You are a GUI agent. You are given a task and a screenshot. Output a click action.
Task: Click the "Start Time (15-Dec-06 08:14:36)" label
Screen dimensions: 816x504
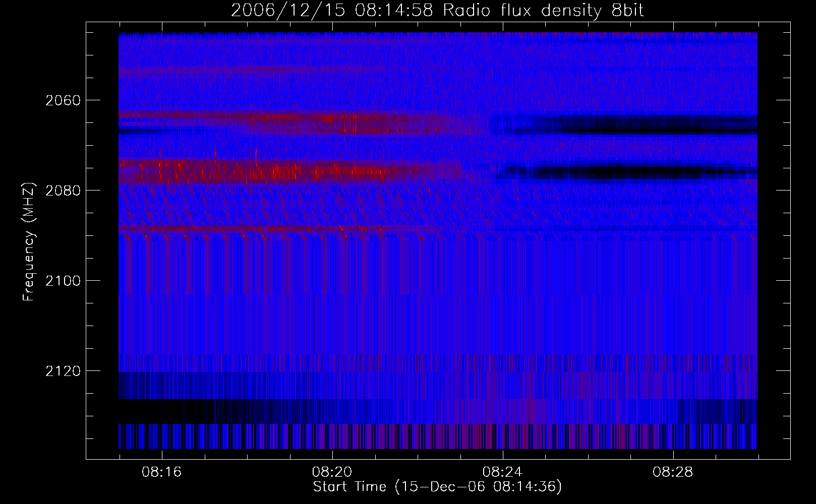point(437,487)
